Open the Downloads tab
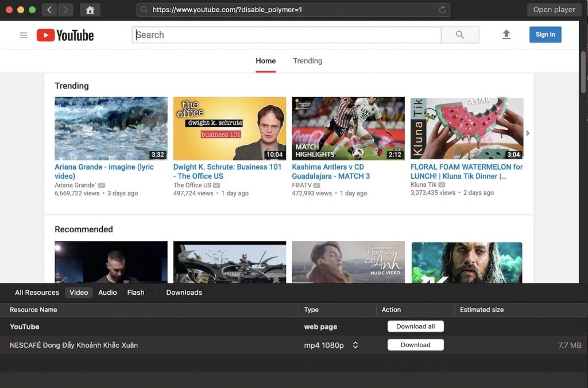 (x=184, y=293)
